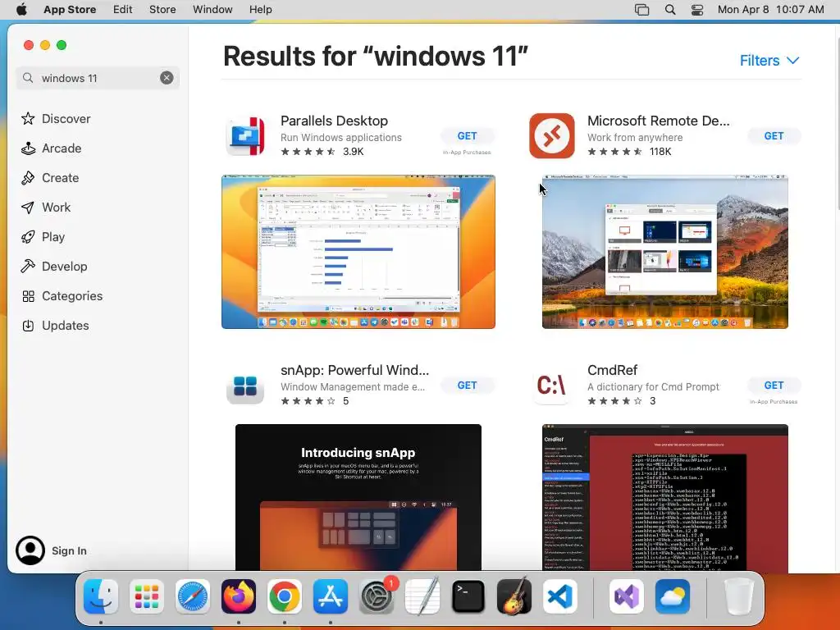Clear the search field with X button
This screenshot has height=630, width=840.
pos(167,78)
